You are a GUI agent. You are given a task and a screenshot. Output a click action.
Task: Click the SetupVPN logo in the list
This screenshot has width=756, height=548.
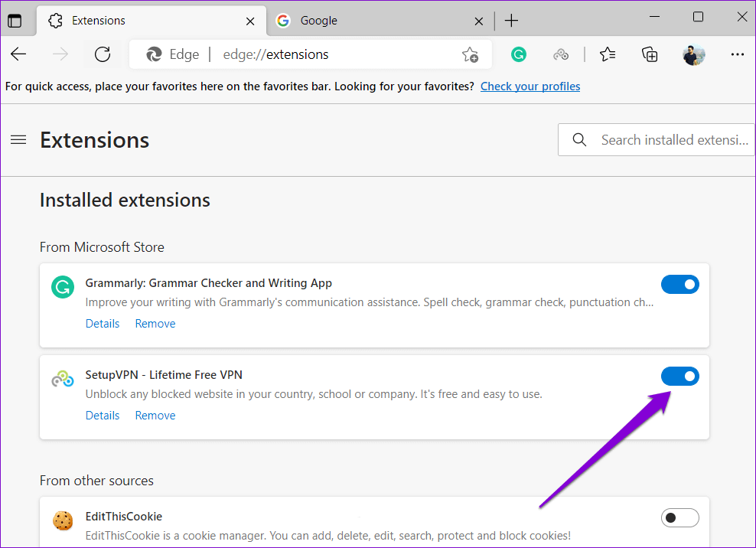point(63,379)
